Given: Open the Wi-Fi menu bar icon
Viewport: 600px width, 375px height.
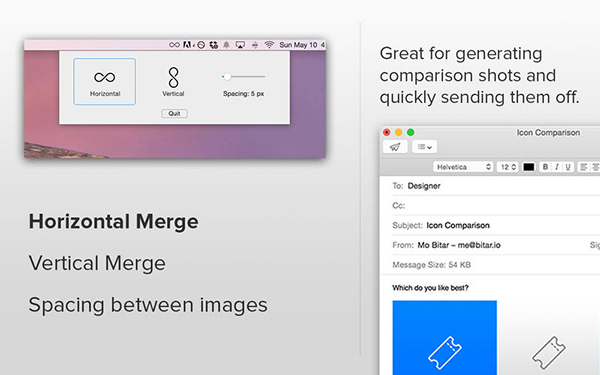Looking at the screenshot, I should click(269, 45).
